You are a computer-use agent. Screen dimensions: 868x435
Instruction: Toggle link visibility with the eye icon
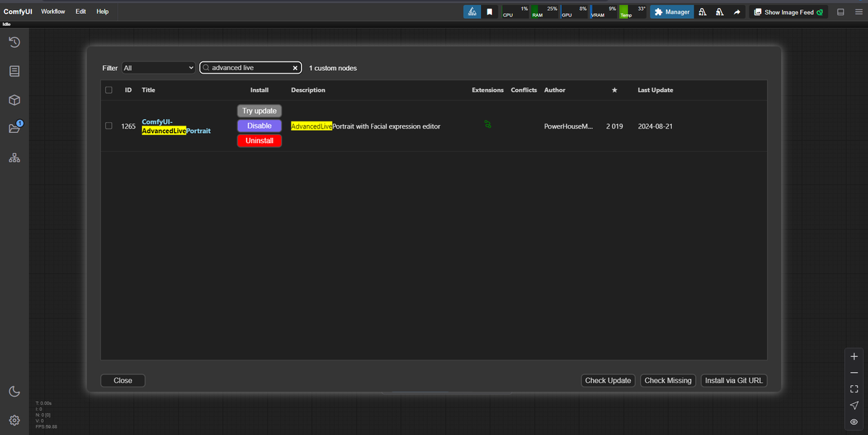point(854,421)
